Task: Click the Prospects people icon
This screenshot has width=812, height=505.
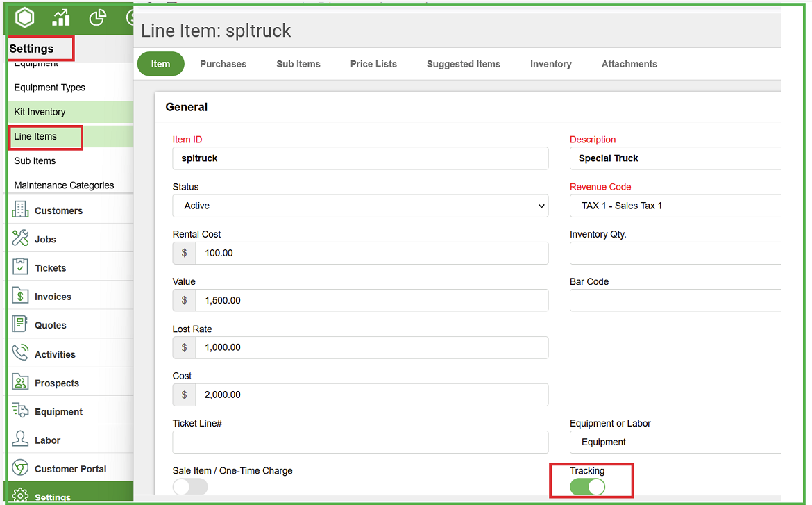Action: [x=20, y=382]
